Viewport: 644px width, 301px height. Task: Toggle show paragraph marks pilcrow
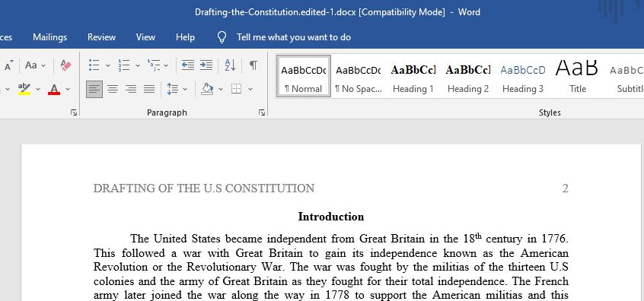(253, 65)
